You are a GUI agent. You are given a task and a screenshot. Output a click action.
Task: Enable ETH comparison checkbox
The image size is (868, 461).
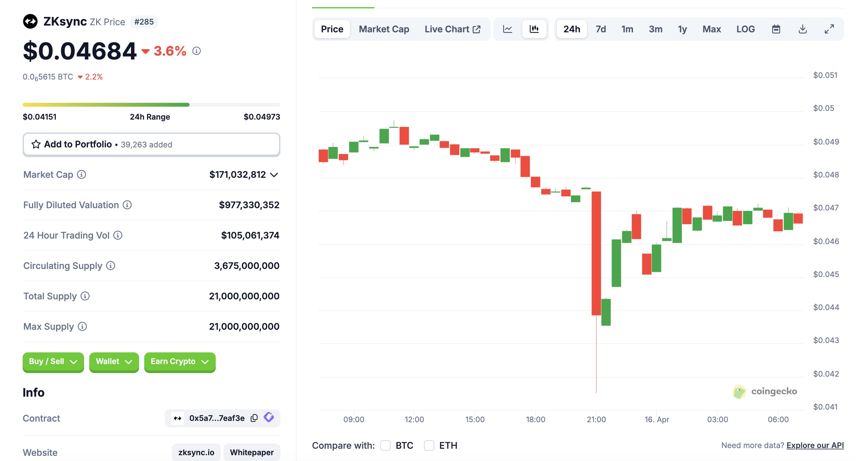point(429,445)
